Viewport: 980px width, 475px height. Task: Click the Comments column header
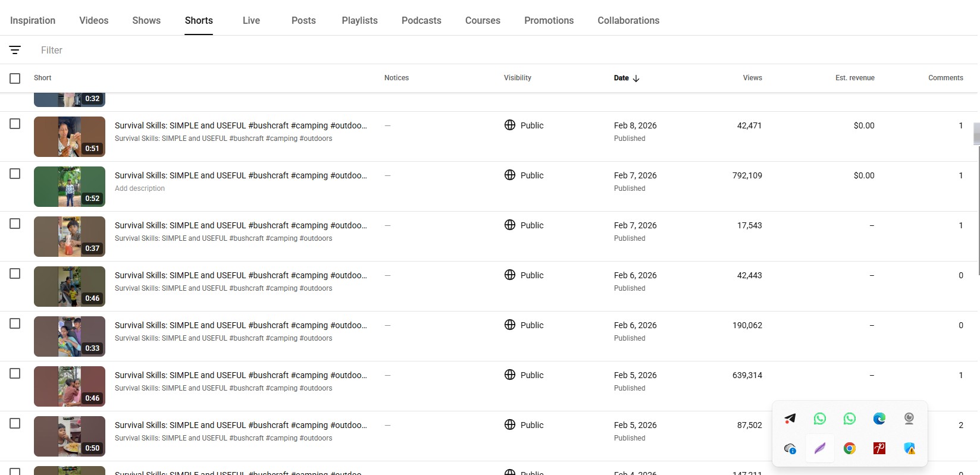(x=945, y=78)
